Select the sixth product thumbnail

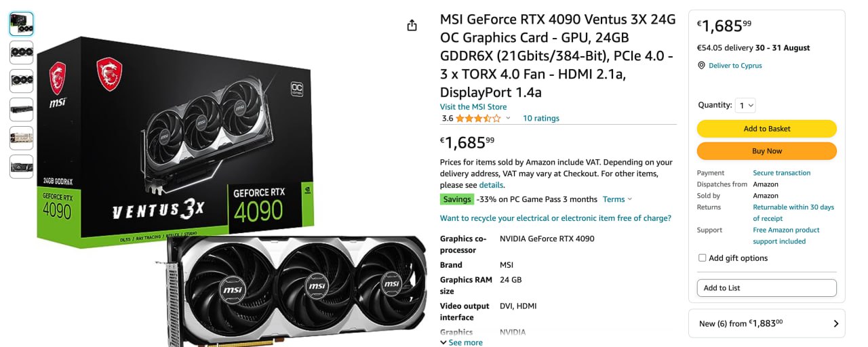21,166
